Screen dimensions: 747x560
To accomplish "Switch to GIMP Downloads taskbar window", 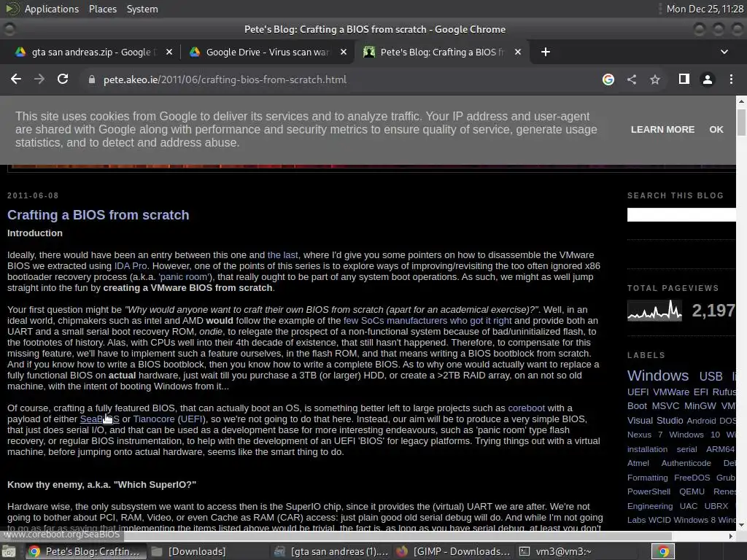I will pos(453,551).
